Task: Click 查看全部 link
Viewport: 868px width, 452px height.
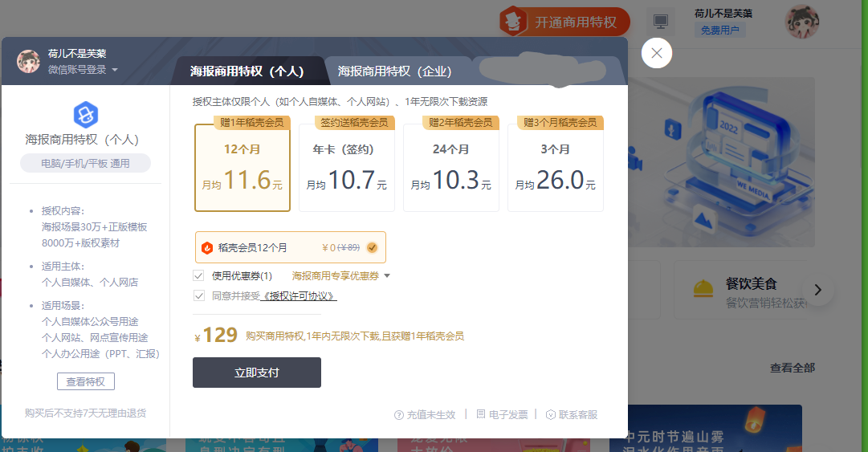Action: (793, 368)
